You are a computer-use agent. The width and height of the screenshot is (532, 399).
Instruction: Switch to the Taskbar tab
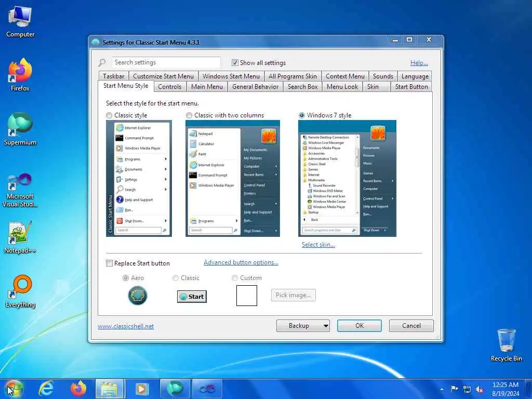(114, 76)
